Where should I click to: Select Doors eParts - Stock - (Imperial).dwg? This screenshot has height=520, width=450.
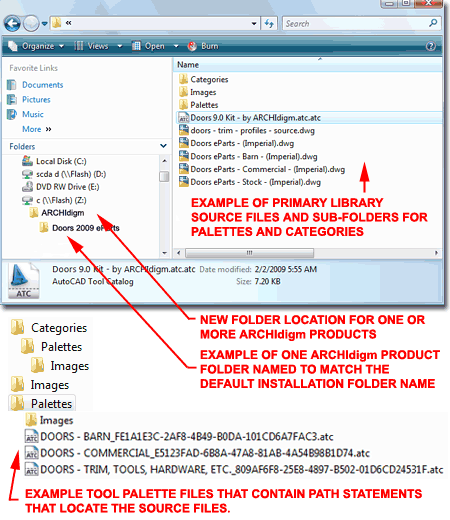click(x=255, y=182)
